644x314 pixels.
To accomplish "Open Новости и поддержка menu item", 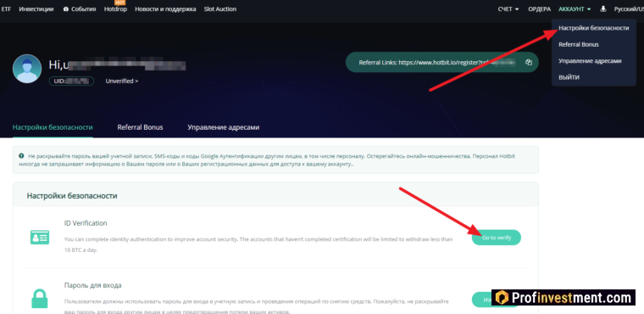I will [x=165, y=8].
